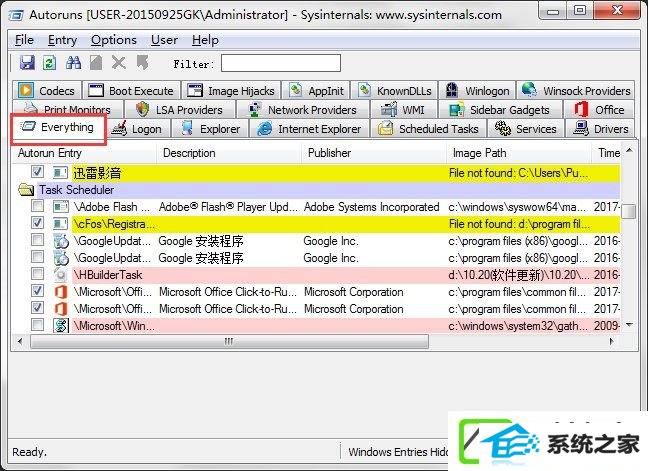Open the Winlogon tab
Screen dimensions: 648x471
tap(478, 90)
